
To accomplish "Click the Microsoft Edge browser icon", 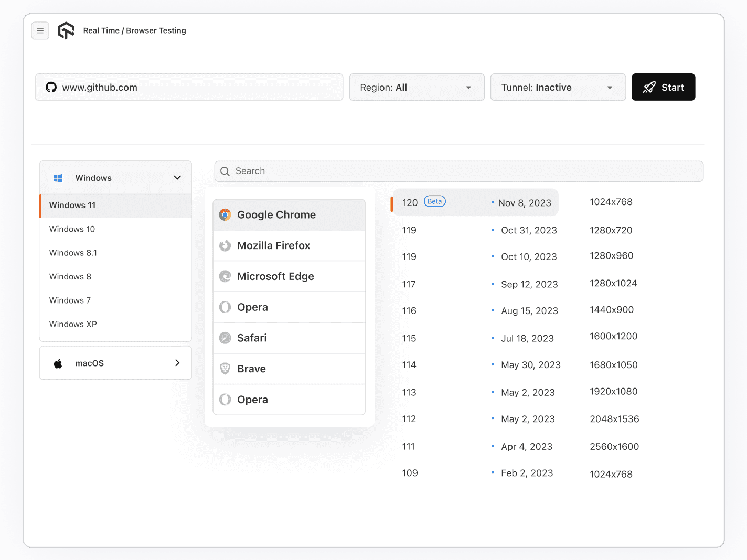I will tap(225, 276).
